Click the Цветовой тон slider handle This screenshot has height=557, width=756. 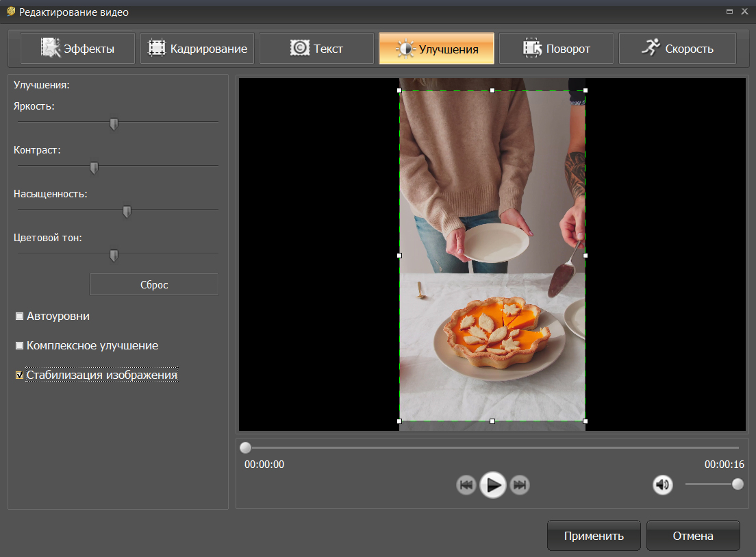tap(114, 256)
